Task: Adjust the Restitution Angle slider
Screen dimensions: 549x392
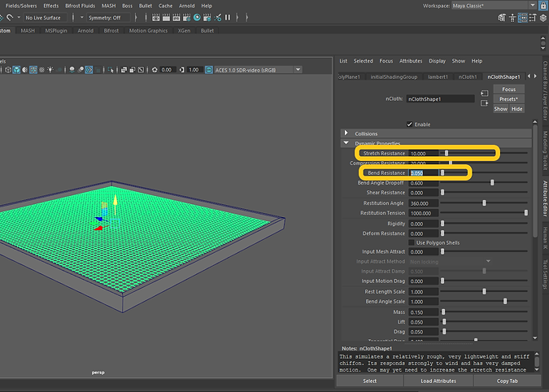Action: [x=484, y=203]
